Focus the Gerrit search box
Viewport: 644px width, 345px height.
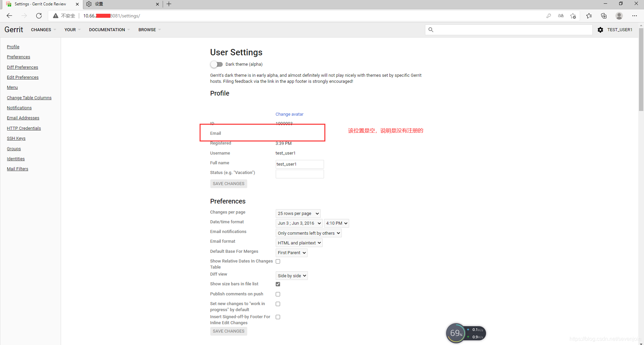(509, 30)
